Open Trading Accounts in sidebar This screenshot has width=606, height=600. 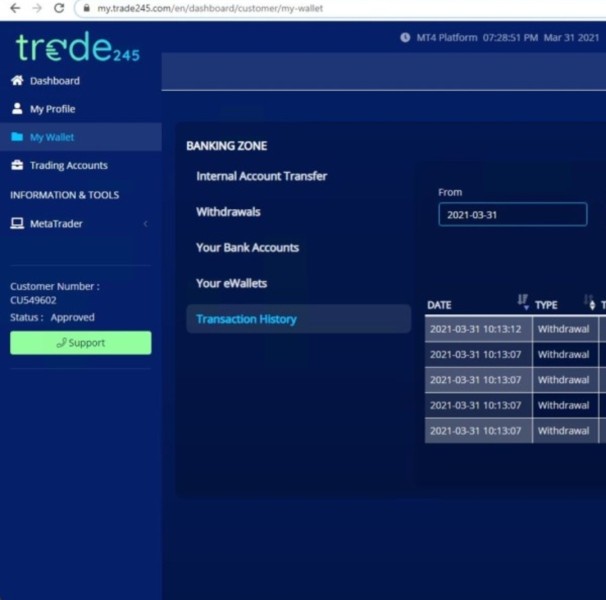click(x=69, y=165)
